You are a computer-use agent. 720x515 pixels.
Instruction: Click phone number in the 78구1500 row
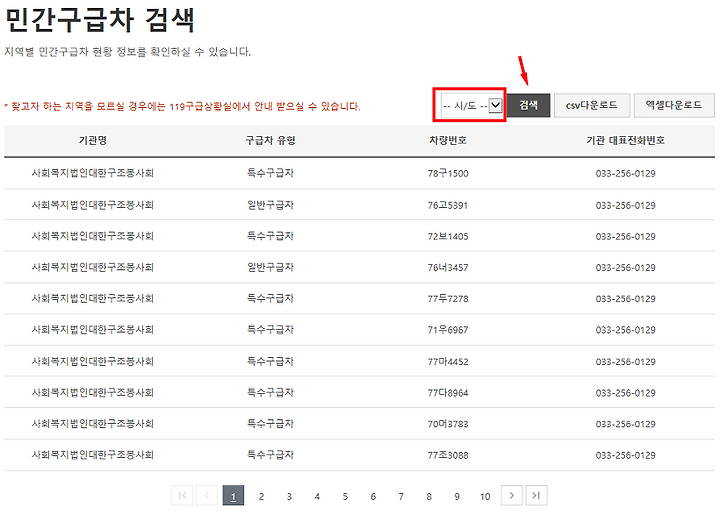point(625,174)
